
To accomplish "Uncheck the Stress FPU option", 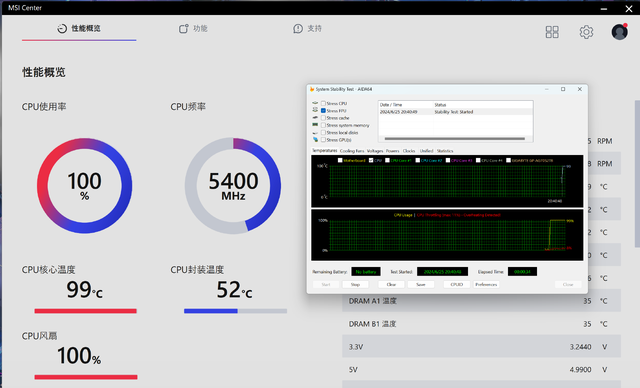I will (323, 111).
